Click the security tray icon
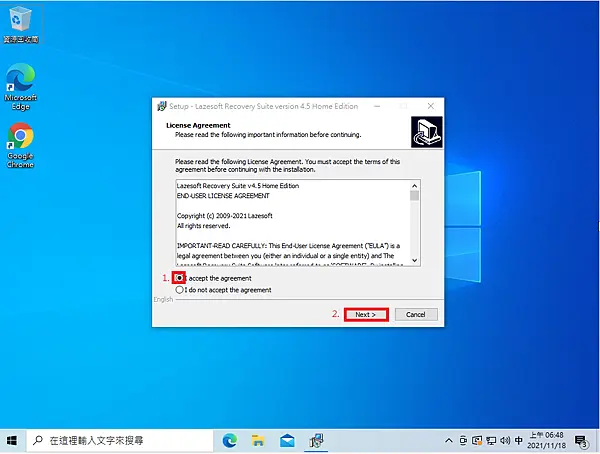This screenshot has height=454, width=600. tap(477, 441)
